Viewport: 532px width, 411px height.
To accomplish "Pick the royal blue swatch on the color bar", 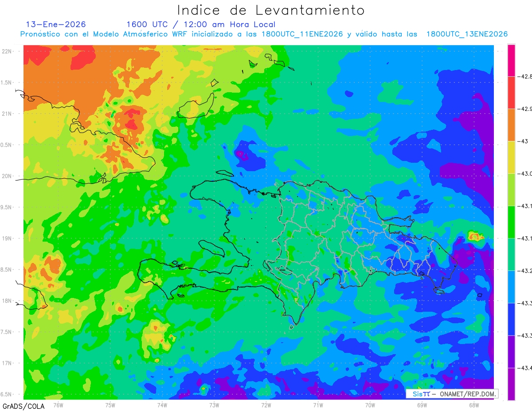I will [x=511, y=319].
